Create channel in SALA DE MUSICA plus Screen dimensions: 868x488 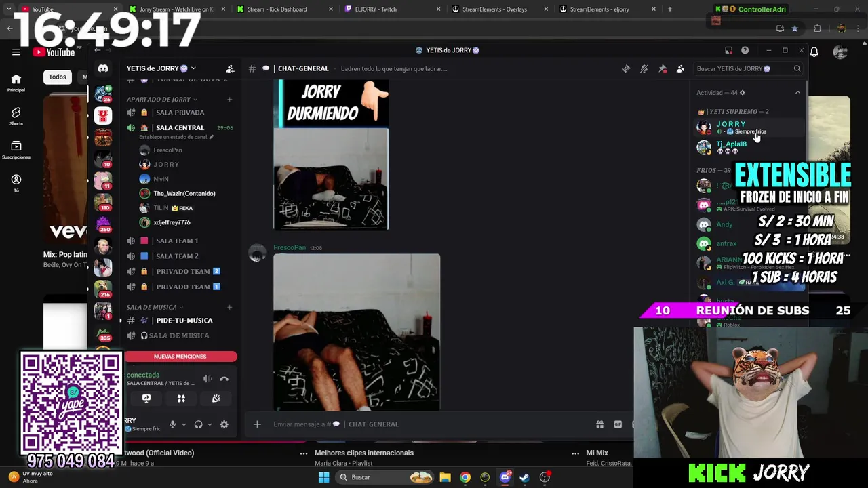click(x=229, y=307)
